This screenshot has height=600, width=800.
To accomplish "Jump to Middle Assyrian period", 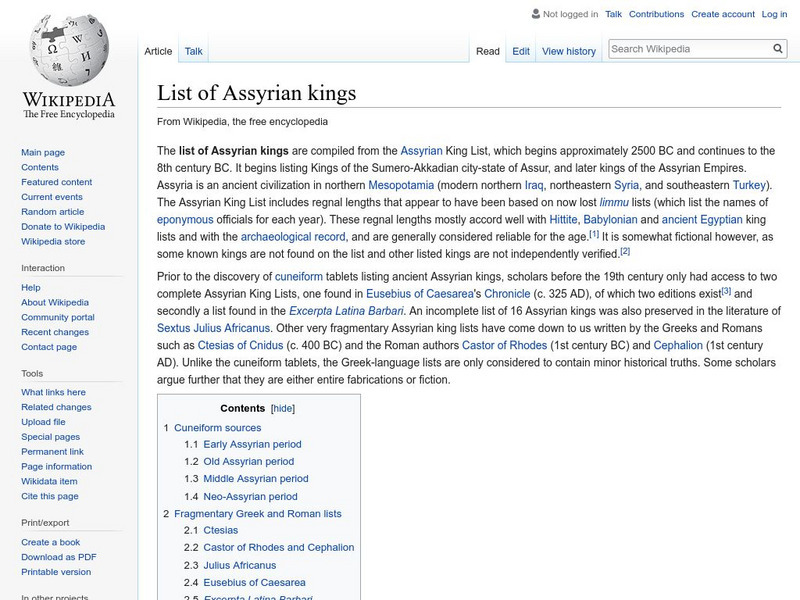I will click(256, 479).
